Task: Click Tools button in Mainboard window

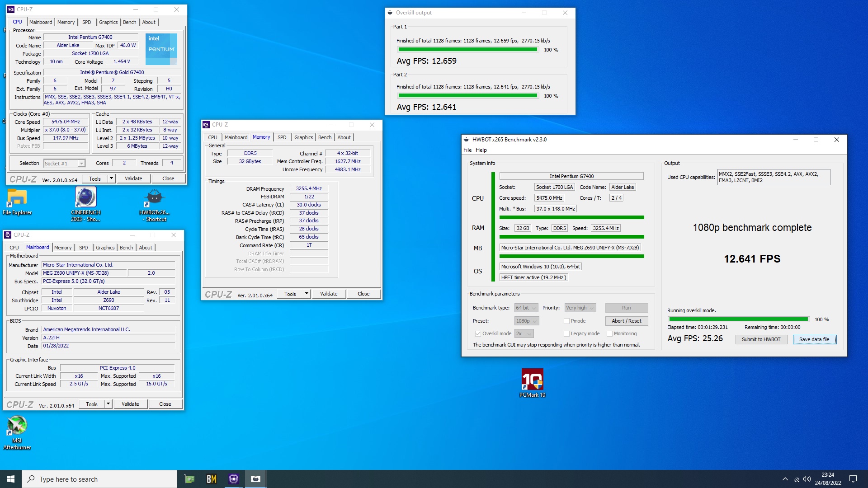Action: (91, 404)
